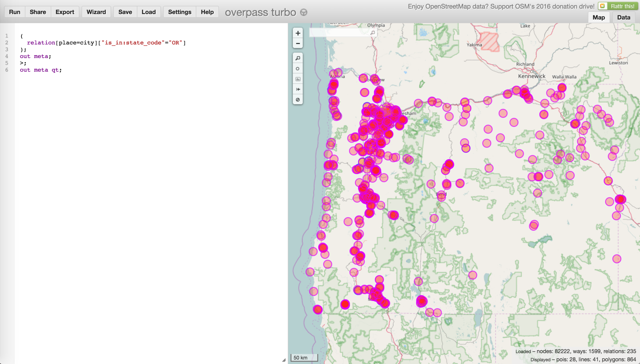
Task: Toggle wide map view arrow icon
Action: click(x=298, y=89)
